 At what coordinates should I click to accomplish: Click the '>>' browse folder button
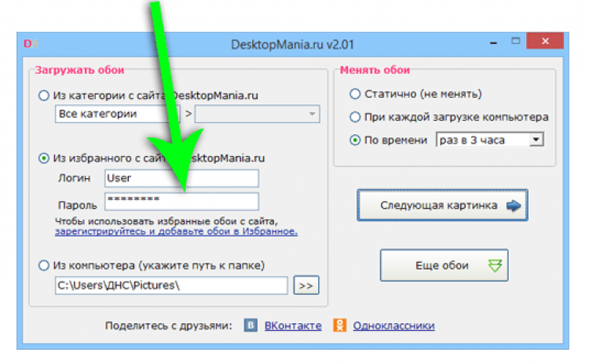[x=306, y=286]
